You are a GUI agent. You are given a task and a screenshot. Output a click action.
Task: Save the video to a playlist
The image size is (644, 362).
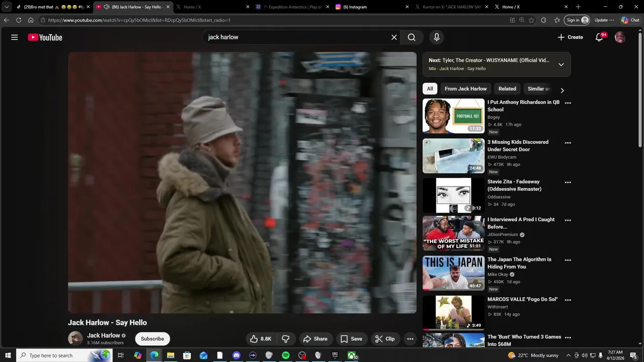click(x=351, y=339)
